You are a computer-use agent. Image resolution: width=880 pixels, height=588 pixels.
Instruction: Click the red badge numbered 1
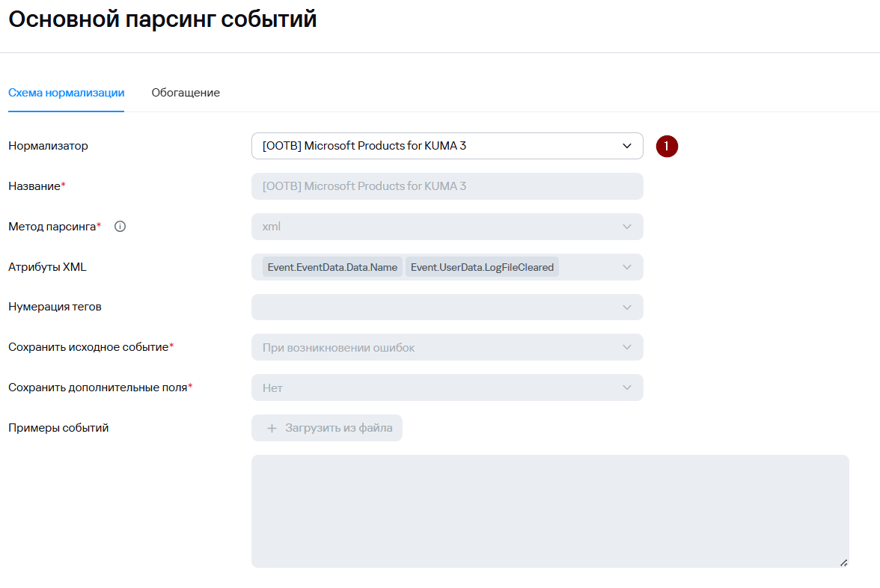(667, 146)
